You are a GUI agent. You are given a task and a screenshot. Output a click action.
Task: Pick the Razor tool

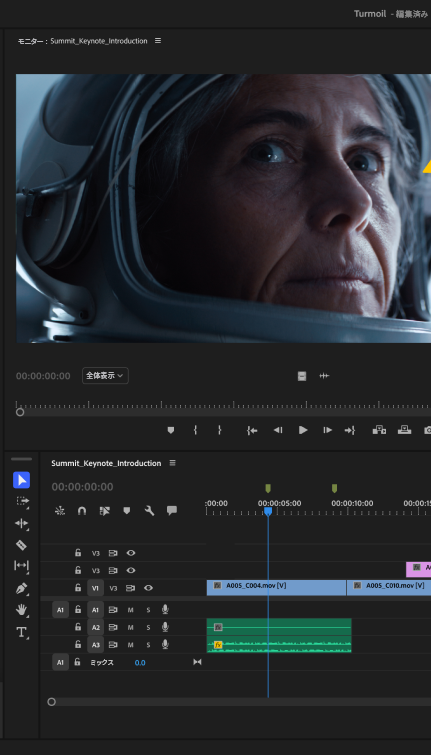point(21,545)
